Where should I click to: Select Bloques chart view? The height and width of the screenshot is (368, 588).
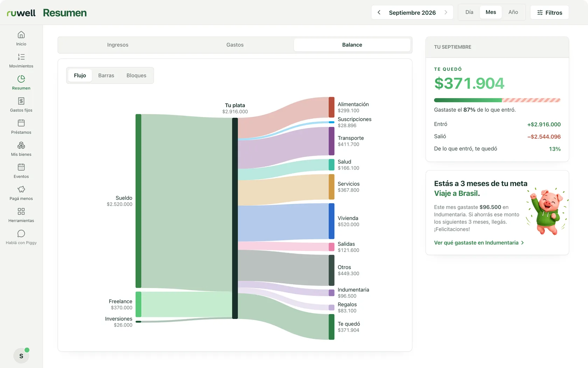(x=136, y=75)
